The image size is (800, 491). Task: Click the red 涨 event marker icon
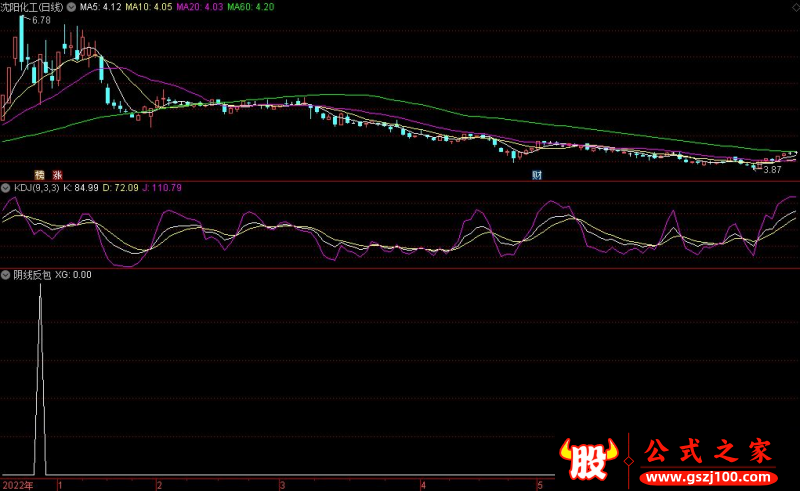pyautogui.click(x=58, y=174)
